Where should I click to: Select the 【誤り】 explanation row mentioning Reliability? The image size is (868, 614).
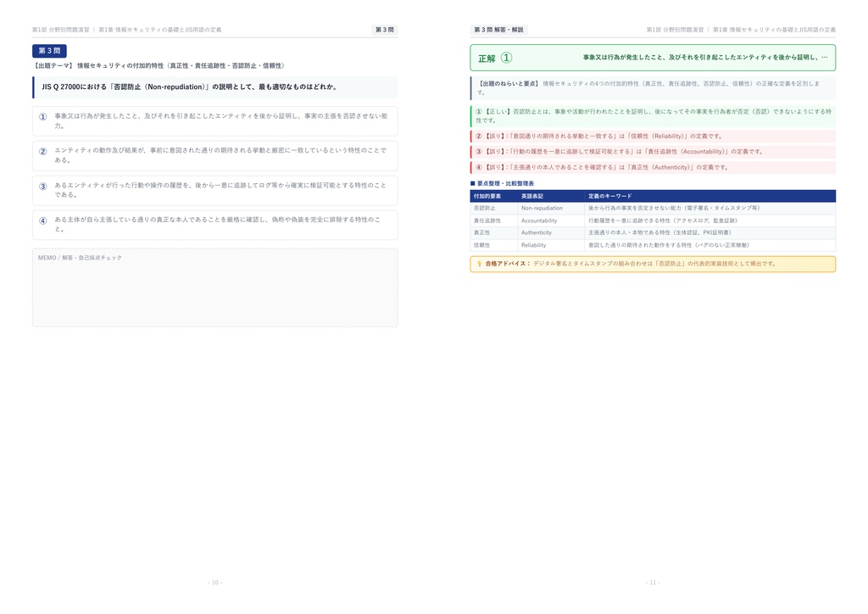654,137
